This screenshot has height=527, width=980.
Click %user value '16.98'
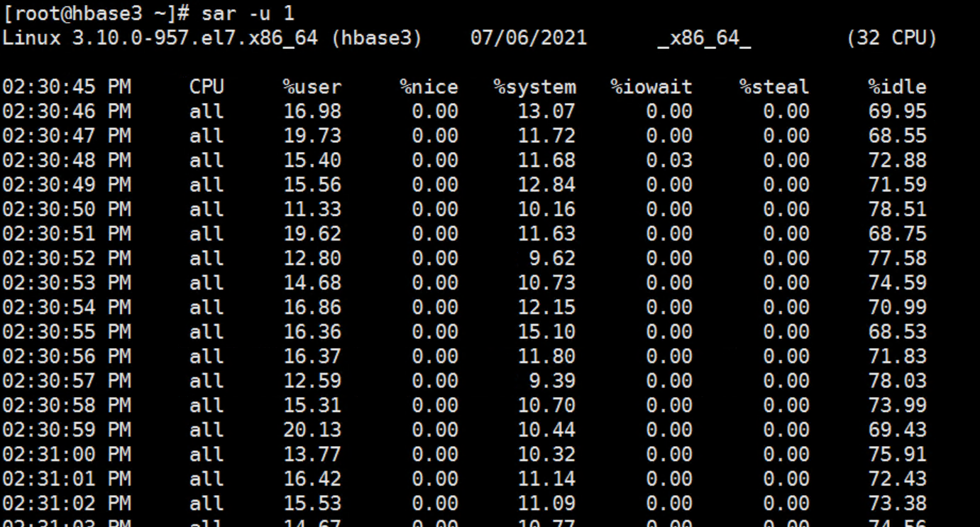pyautogui.click(x=312, y=112)
